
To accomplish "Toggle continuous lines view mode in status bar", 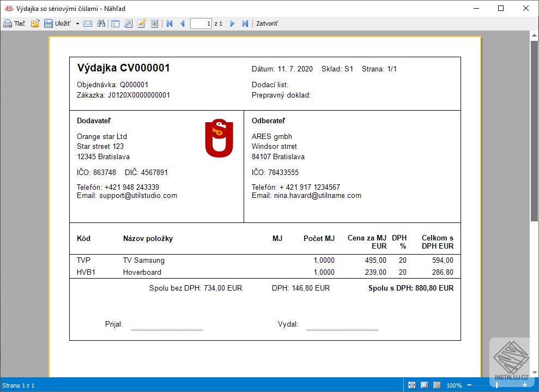I will (x=437, y=385).
